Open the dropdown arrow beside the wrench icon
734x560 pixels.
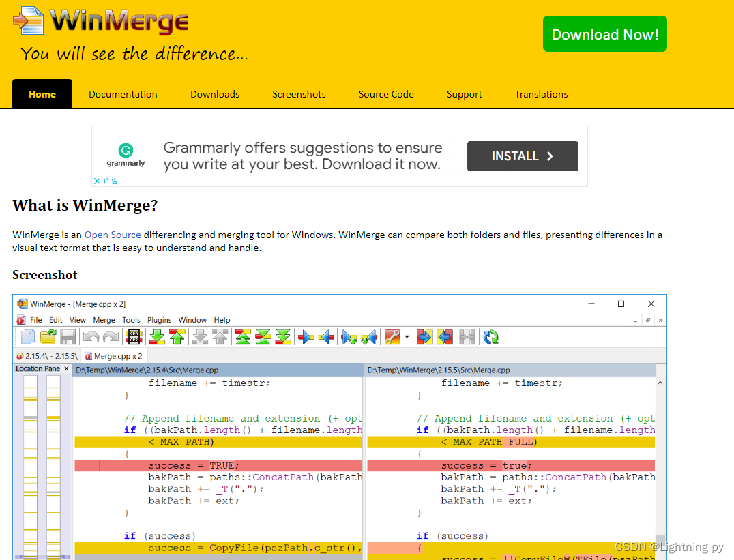(407, 337)
